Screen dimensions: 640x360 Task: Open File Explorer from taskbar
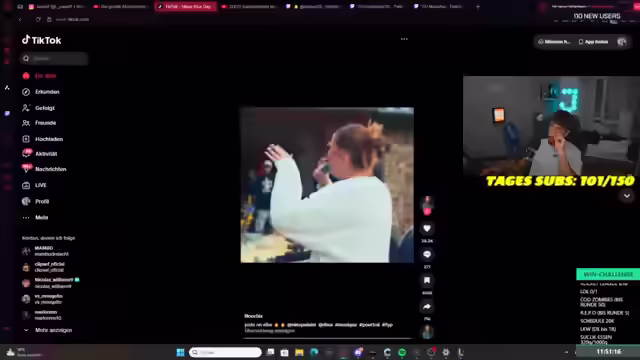(299, 352)
